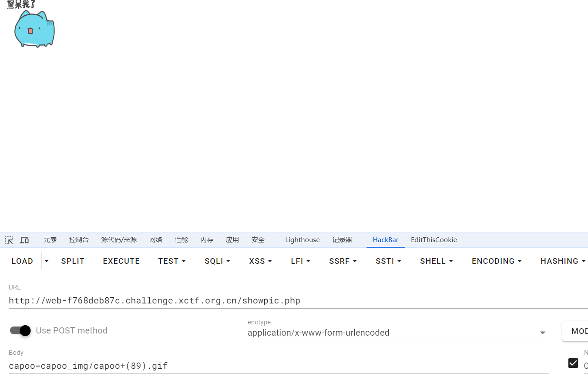Open the 性能 tab
588x377 pixels.
[181, 240]
